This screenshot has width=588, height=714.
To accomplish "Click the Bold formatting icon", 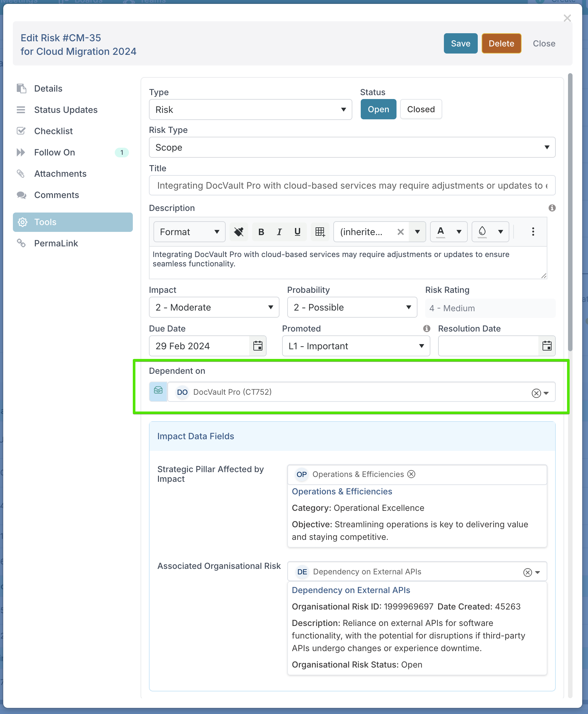I will coord(261,232).
